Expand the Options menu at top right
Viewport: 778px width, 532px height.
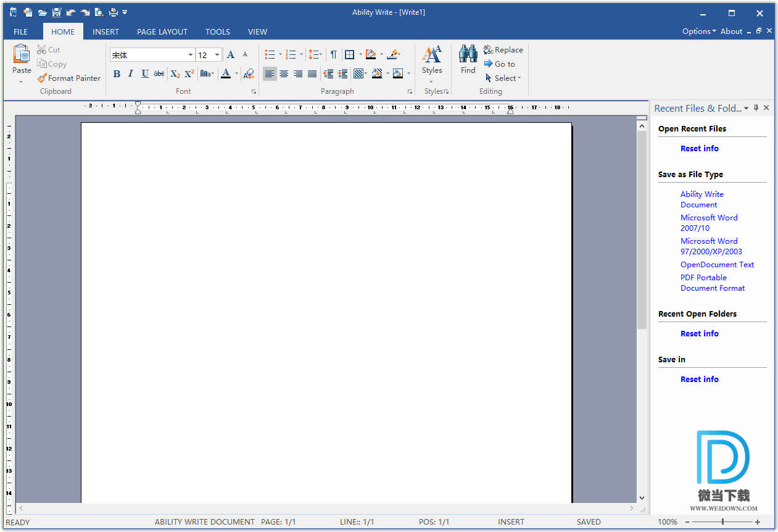pyautogui.click(x=699, y=31)
